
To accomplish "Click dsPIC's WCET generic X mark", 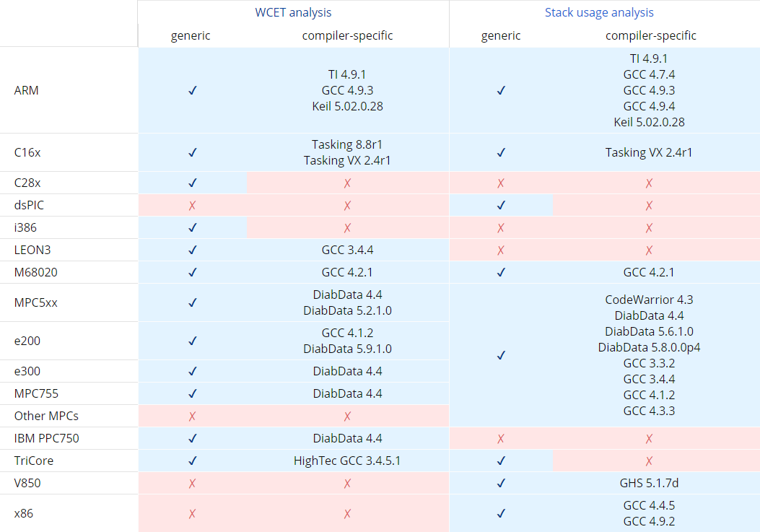I will (x=193, y=206).
